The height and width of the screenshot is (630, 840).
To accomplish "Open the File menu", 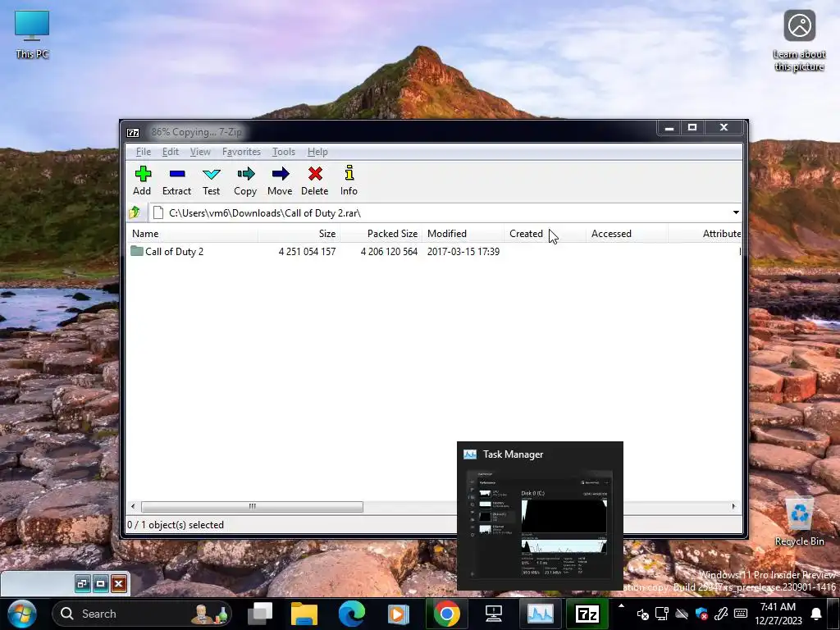I will click(143, 152).
